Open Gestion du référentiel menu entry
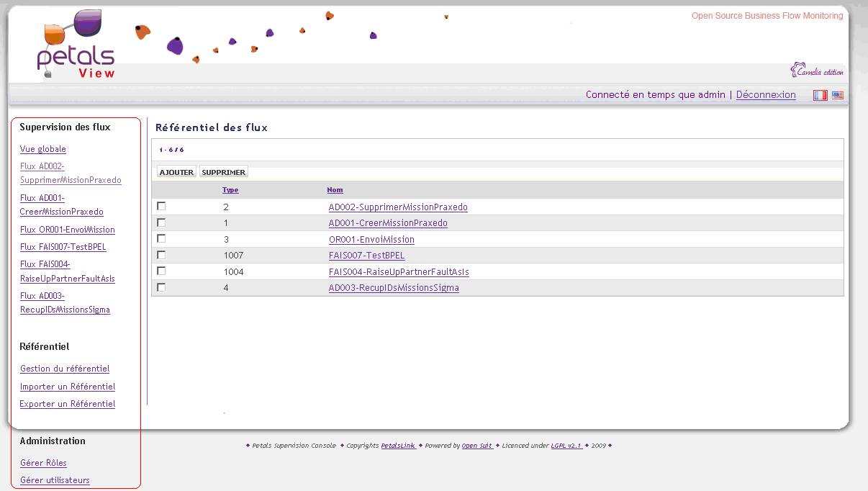Screen dimensions: 868x491 coord(65,369)
